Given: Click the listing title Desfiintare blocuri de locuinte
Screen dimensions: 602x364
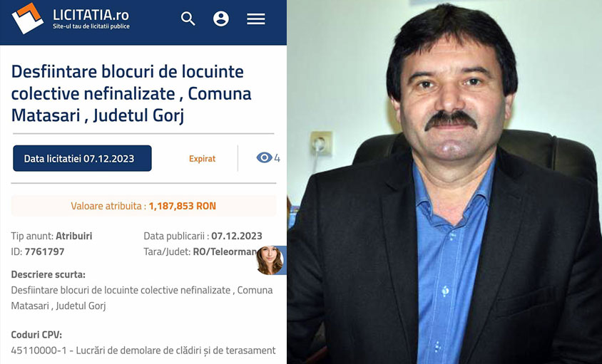Looking at the screenshot, I should click(x=131, y=93).
